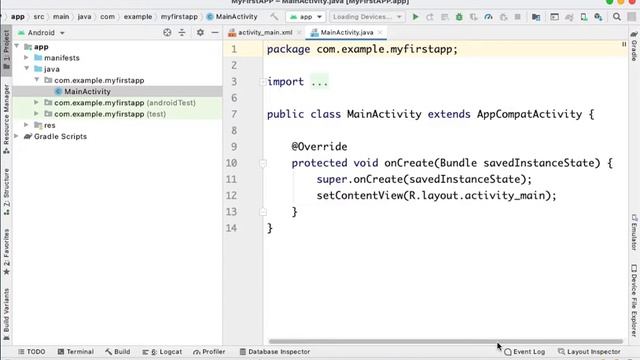Open the Build tool window
Image resolution: width=640 pixels, height=360 pixels.
point(118,351)
